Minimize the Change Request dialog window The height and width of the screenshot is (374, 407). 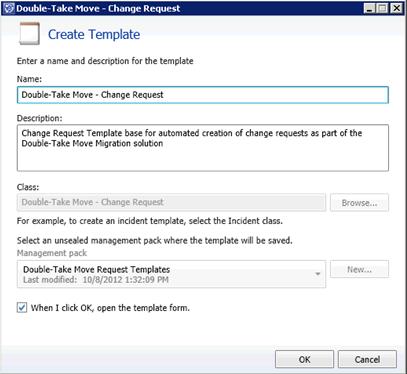[369, 8]
